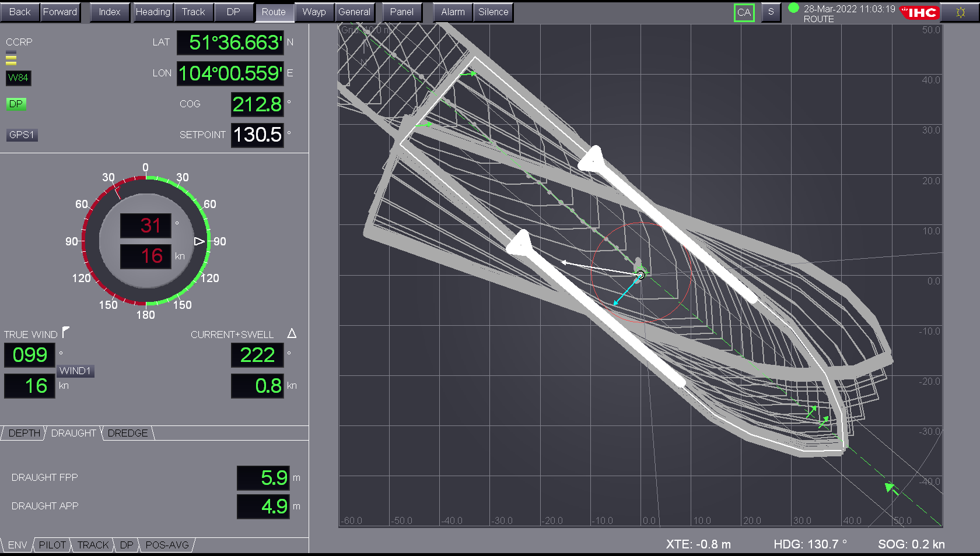980x556 pixels.
Task: Toggle the WIND1 sensor selector
Action: tap(75, 371)
